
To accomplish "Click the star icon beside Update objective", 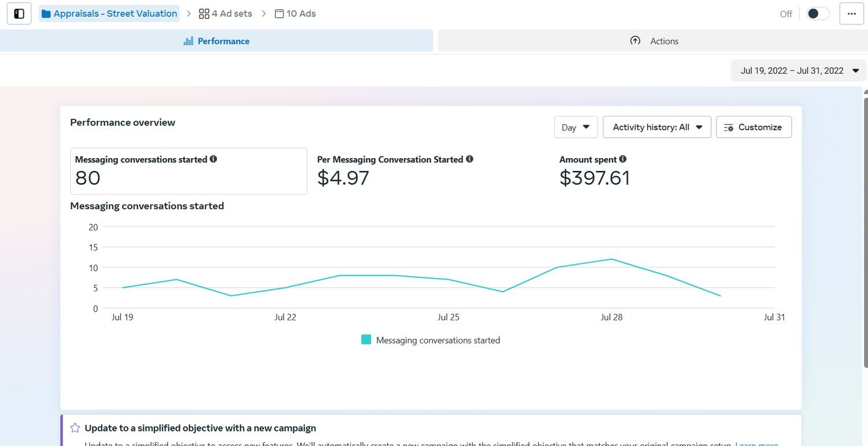I will coord(75,428).
